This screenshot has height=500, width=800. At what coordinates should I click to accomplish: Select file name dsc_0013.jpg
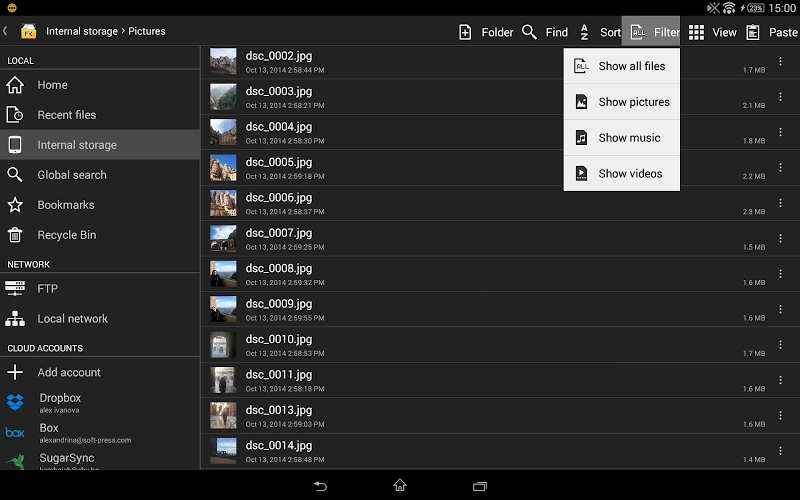pyautogui.click(x=279, y=410)
